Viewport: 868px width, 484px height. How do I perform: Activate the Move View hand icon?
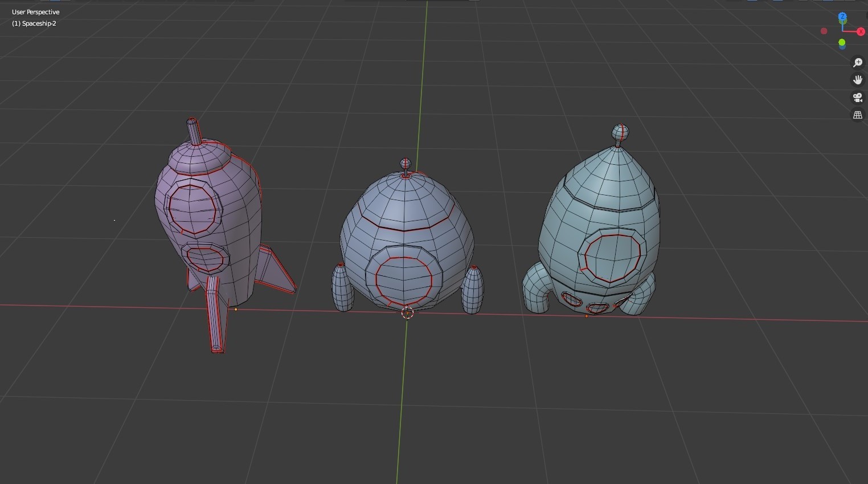pyautogui.click(x=858, y=80)
